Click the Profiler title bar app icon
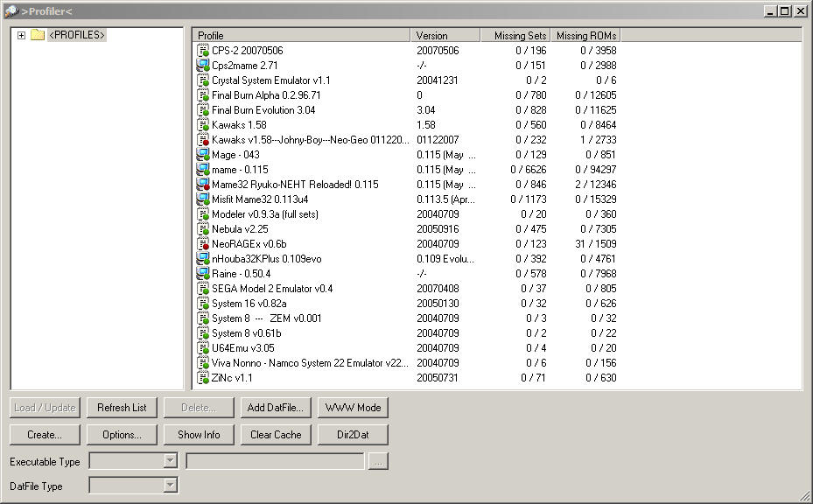Image resolution: width=813 pixels, height=504 pixels. [x=11, y=10]
